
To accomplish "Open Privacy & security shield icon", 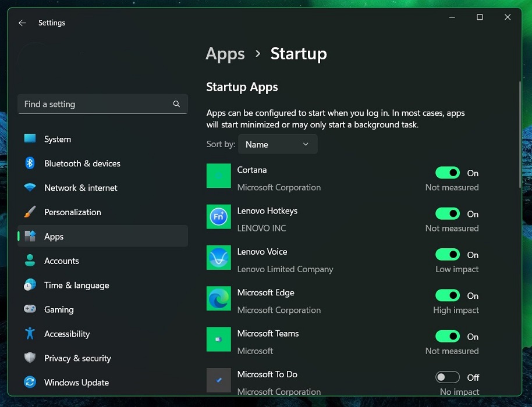I will 30,358.
